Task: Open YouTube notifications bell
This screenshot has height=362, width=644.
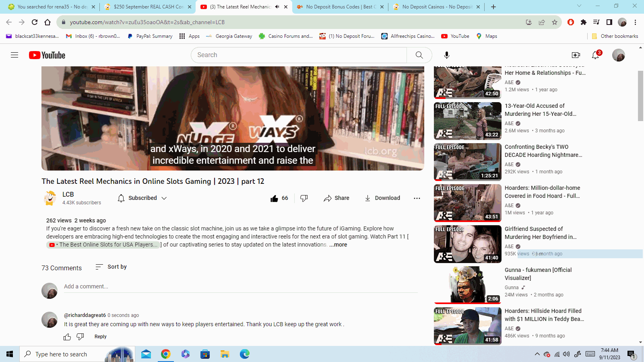Action: (x=595, y=55)
